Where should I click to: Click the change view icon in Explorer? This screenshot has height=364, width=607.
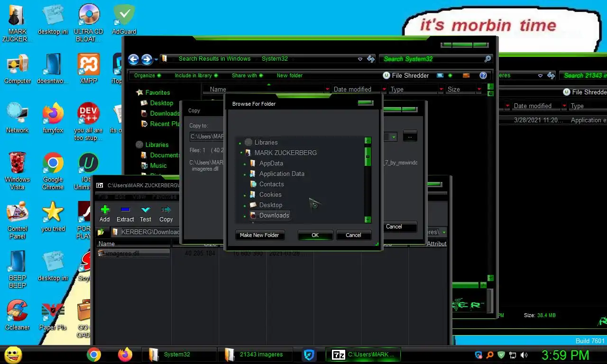[440, 75]
